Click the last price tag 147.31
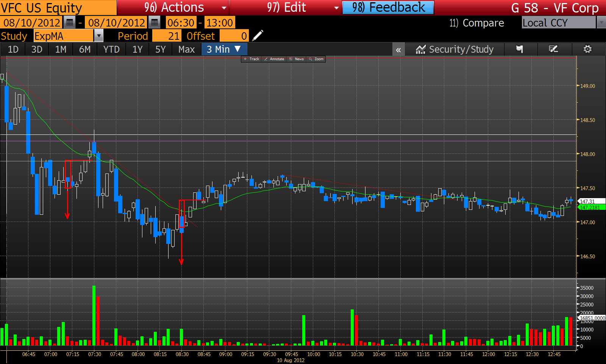606x364 pixels. 591,202
